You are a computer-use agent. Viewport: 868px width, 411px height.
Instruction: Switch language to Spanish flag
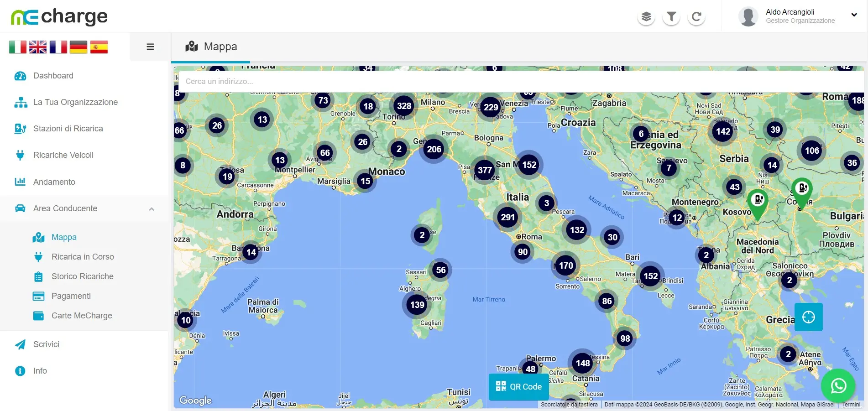click(99, 47)
